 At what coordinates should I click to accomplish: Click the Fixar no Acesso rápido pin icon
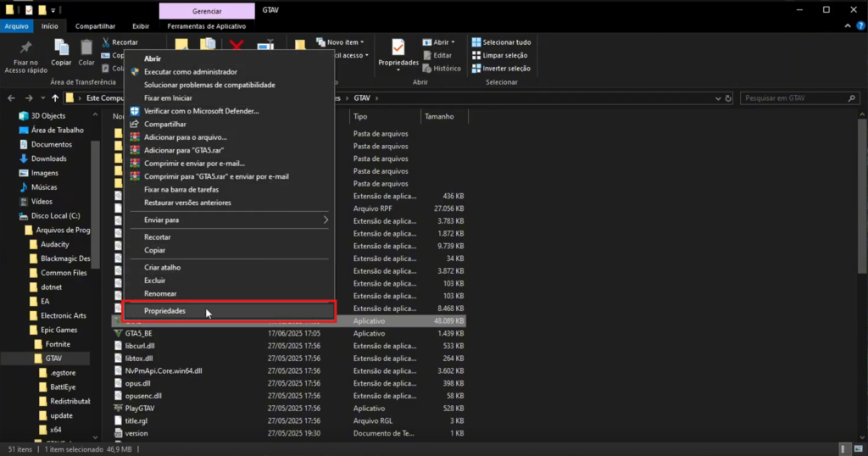(25, 47)
